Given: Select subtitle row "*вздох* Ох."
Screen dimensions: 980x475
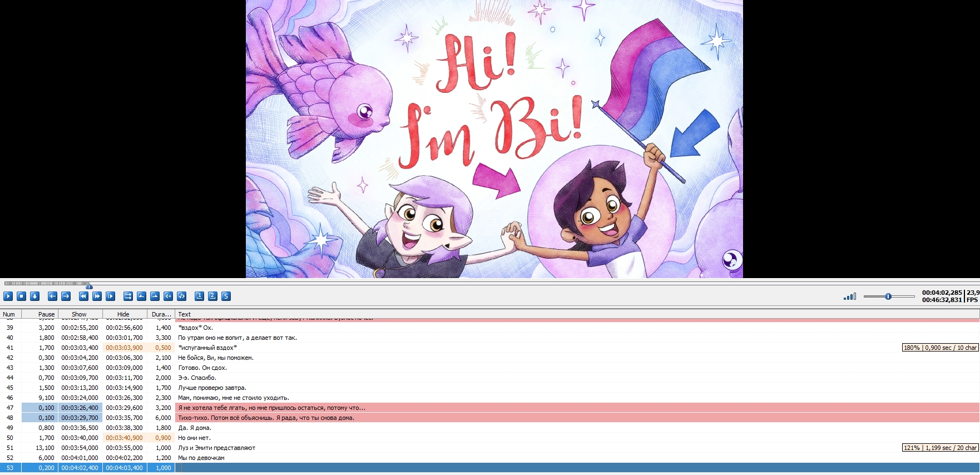Looking at the screenshot, I should point(490,328).
